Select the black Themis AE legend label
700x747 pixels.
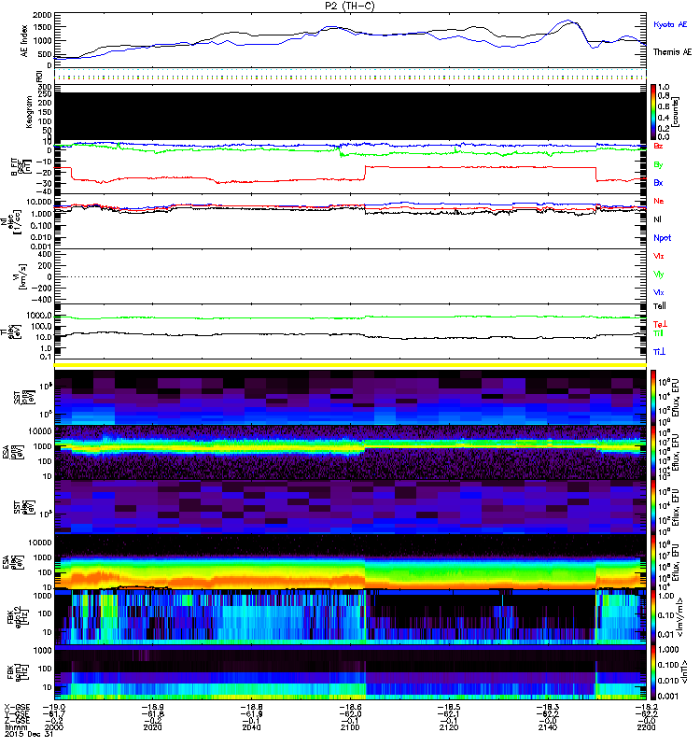pyautogui.click(x=672, y=52)
